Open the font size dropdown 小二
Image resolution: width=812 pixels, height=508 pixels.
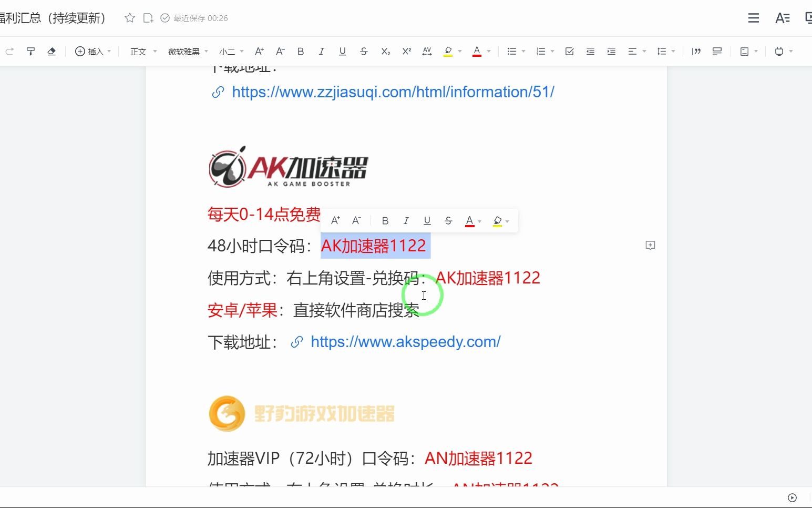pos(231,52)
